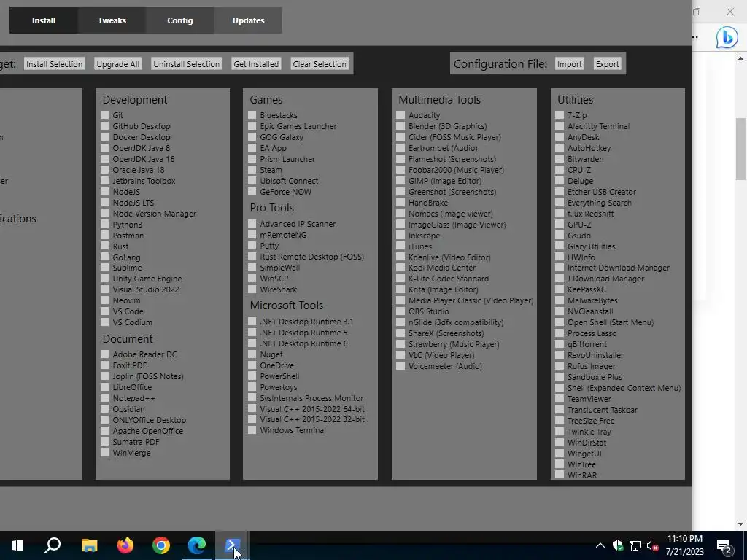Launch Google Chrome from the taskbar
The width and height of the screenshot is (747, 560).
tap(161, 545)
